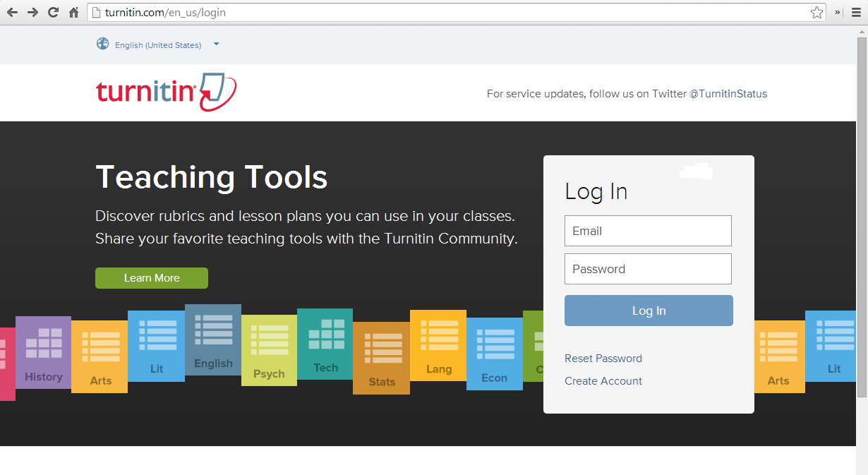Show hidden extensions via the chevron icon

pyautogui.click(x=838, y=12)
